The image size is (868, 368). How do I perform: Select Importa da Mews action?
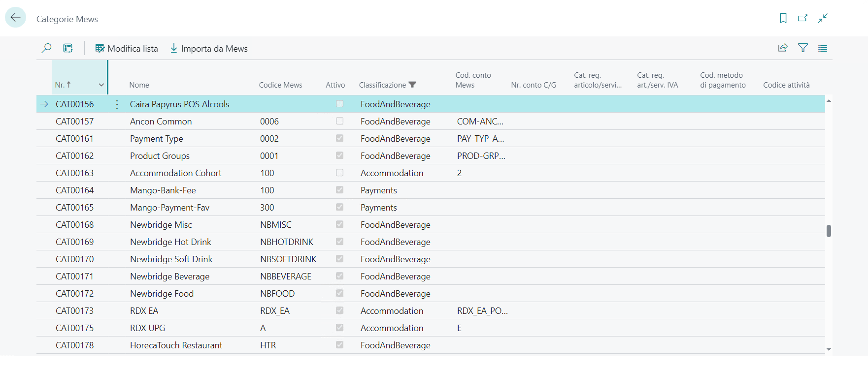[x=209, y=48]
